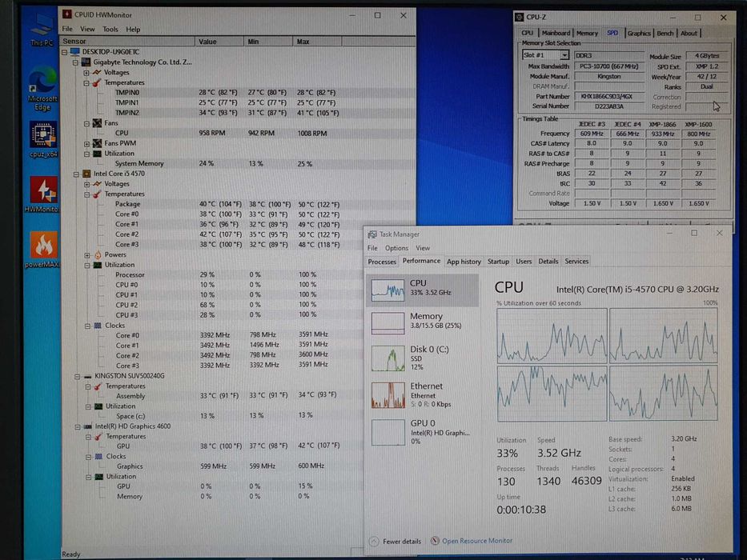The width and height of the screenshot is (747, 560).
Task: Collapse the KINGSTON SUV500240G node
Action: point(77,376)
